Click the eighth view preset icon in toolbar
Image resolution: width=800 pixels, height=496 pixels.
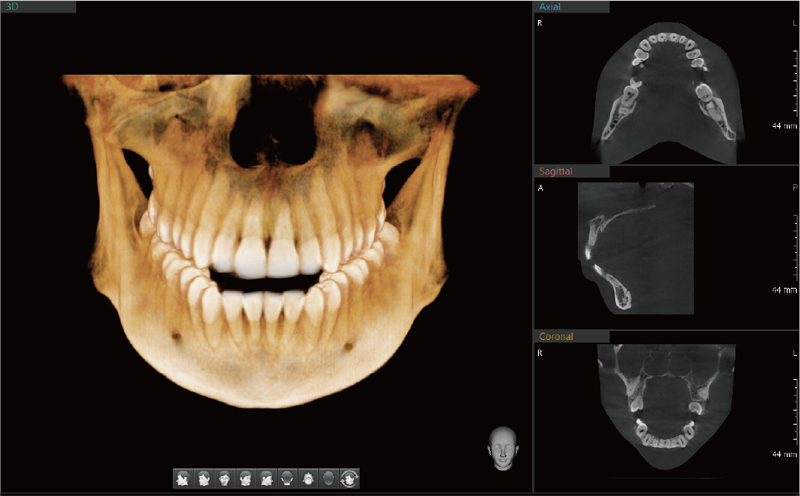[x=329, y=479]
